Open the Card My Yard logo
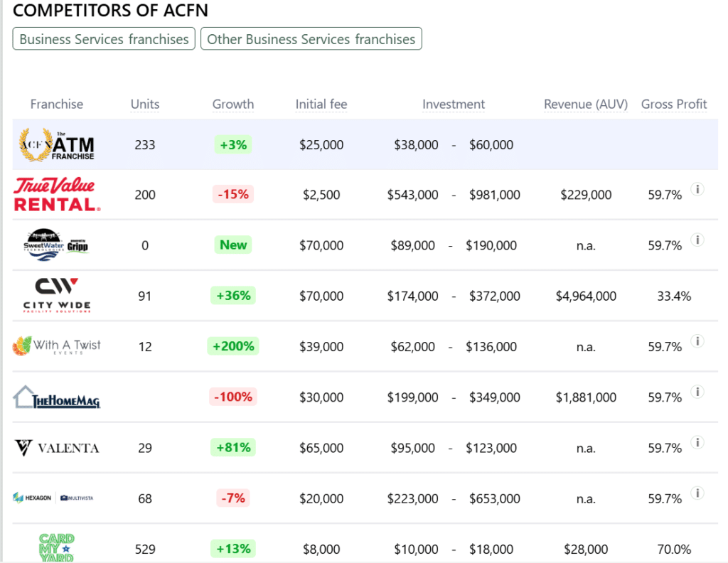 [x=57, y=547]
